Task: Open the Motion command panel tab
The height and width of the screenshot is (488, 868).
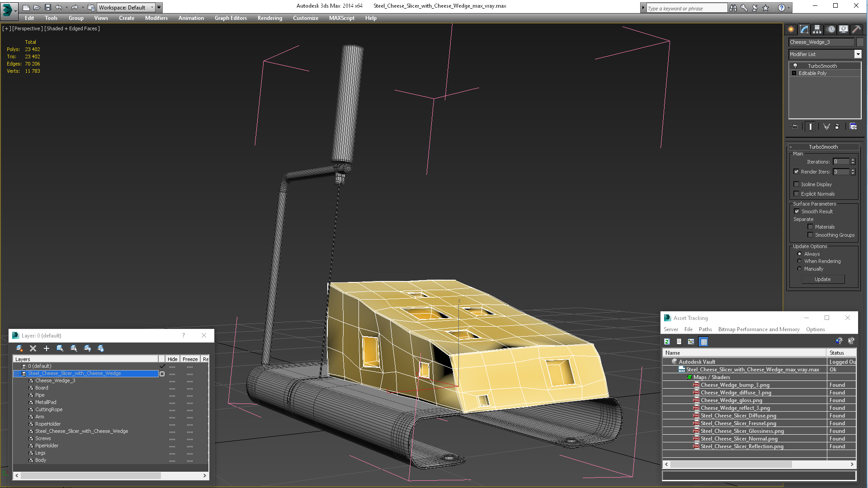Action: tap(830, 29)
